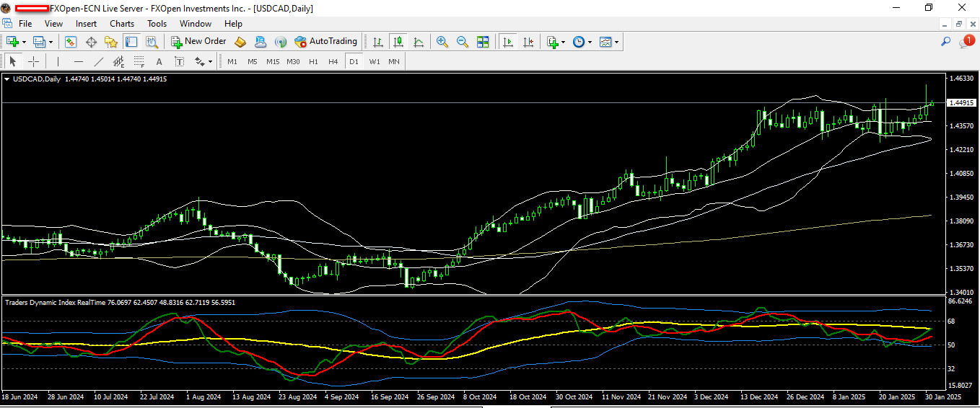Switch to the M5 timeframe

(x=253, y=61)
